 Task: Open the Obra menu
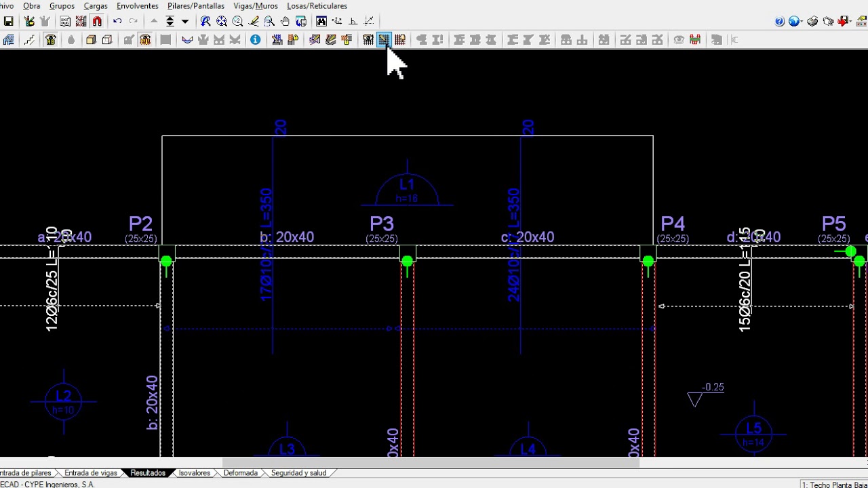pyautogui.click(x=32, y=6)
